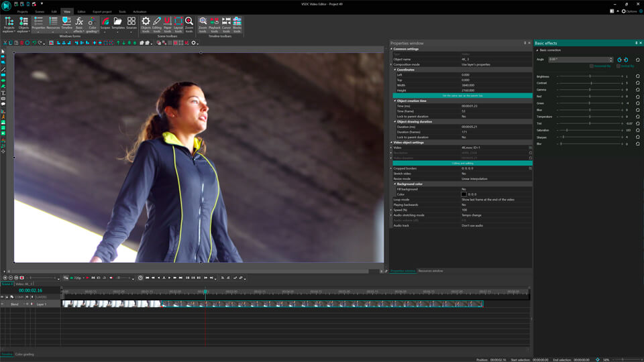Toggle Layer 1 visibility eye
Screen dimensions: 644x362
[x=2, y=304]
